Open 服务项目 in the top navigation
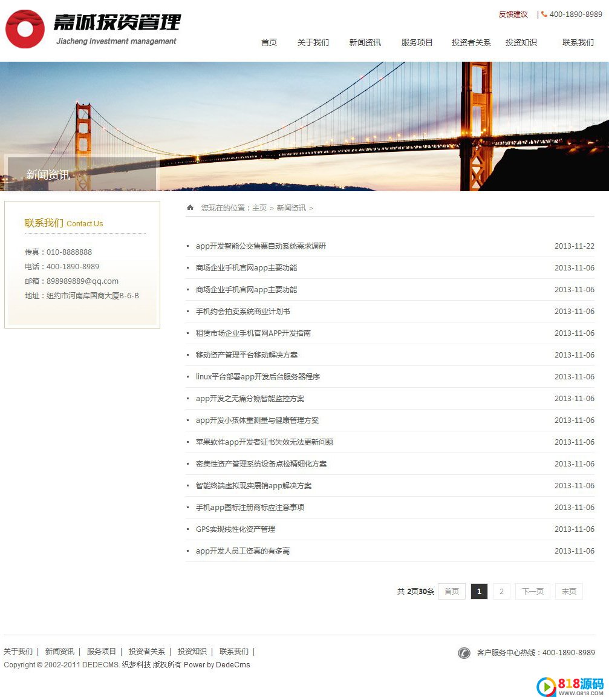Viewport: 609px width, 700px height. (x=417, y=42)
